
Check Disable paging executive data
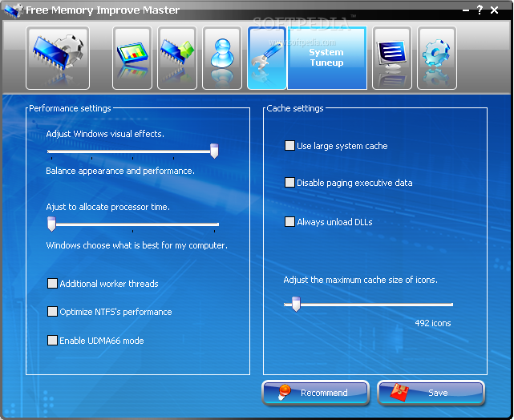coord(289,182)
